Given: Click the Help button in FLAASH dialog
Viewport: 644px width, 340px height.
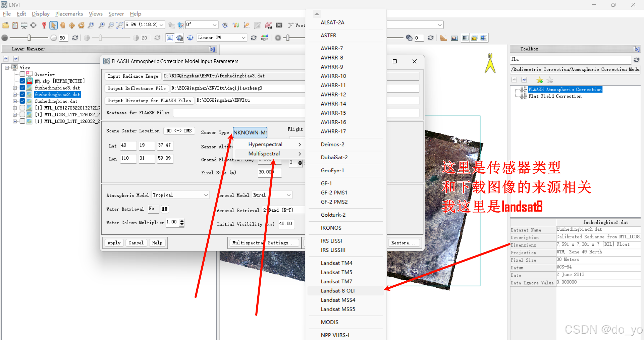Looking at the screenshot, I should point(157,243).
